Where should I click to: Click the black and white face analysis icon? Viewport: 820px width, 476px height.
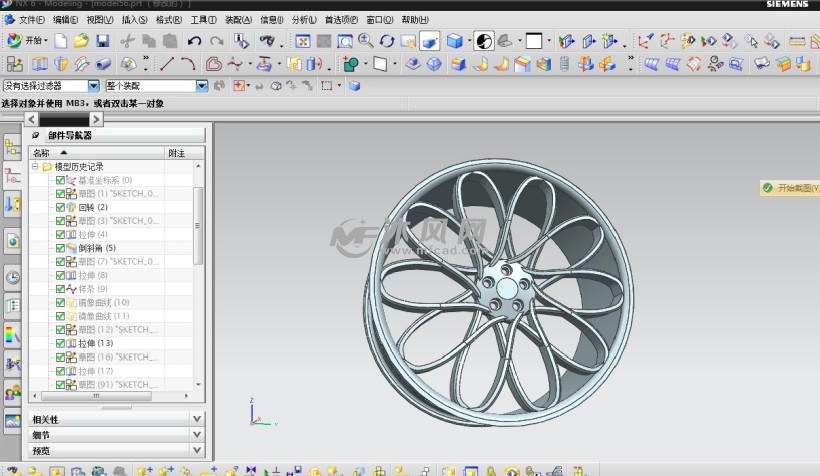coord(484,41)
